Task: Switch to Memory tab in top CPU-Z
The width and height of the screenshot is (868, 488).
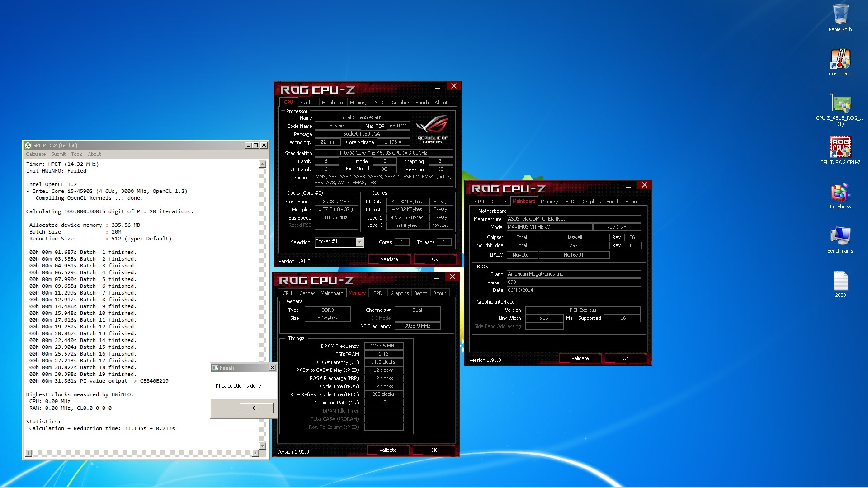Action: pos(359,103)
